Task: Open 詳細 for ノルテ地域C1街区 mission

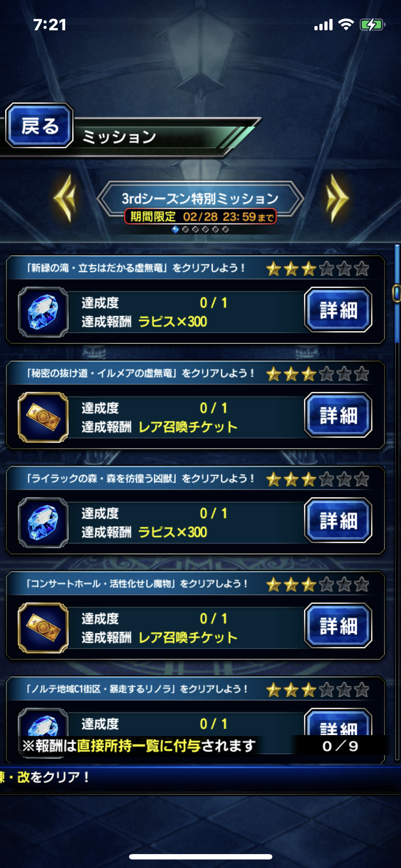Action: 338,723
